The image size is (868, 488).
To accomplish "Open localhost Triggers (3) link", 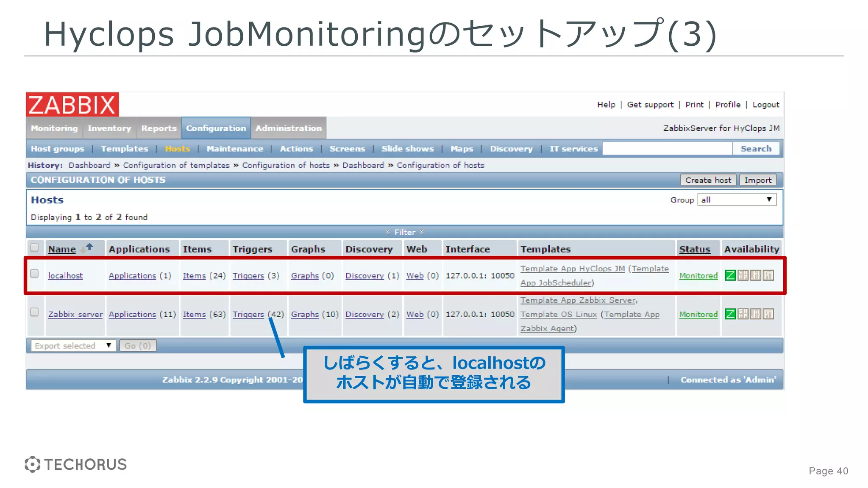I will 248,275.
